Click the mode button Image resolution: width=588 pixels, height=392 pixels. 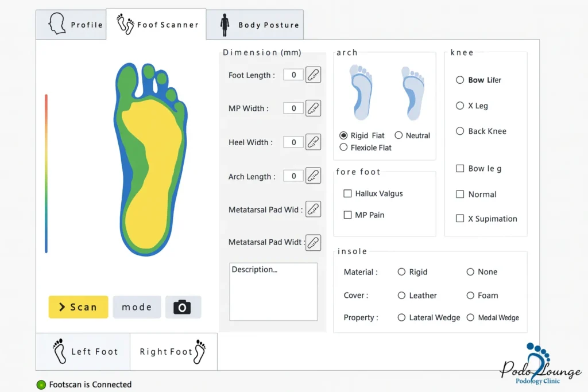pyautogui.click(x=137, y=307)
